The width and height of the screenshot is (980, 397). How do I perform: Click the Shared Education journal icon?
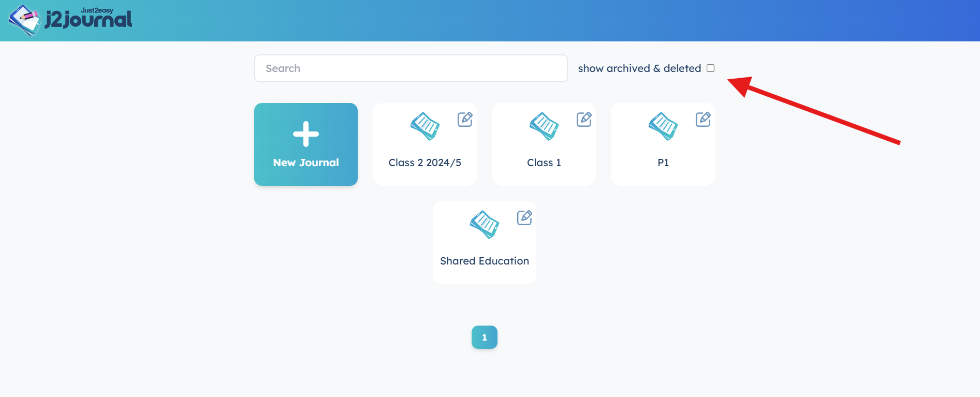tap(485, 225)
